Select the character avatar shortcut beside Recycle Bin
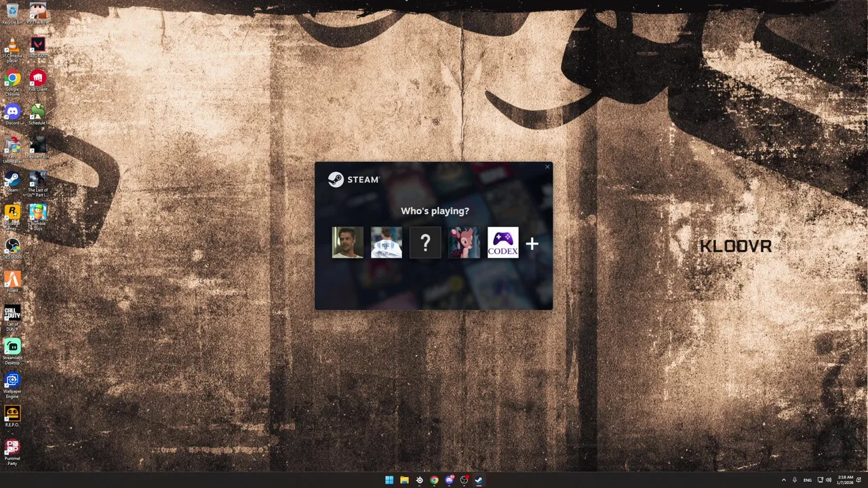868x488 pixels. click(x=38, y=14)
